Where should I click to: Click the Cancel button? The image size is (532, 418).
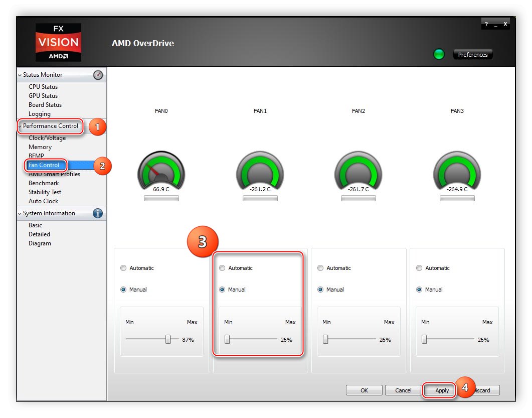(x=403, y=390)
